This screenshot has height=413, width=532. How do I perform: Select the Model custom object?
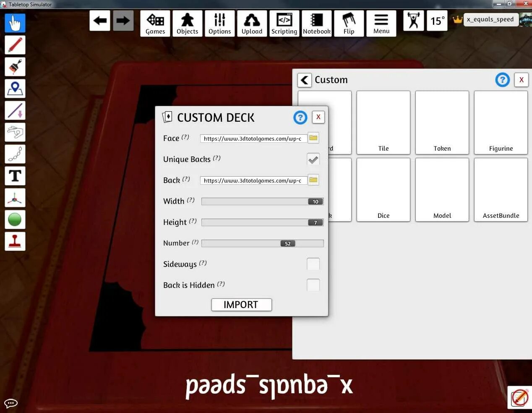pos(442,190)
